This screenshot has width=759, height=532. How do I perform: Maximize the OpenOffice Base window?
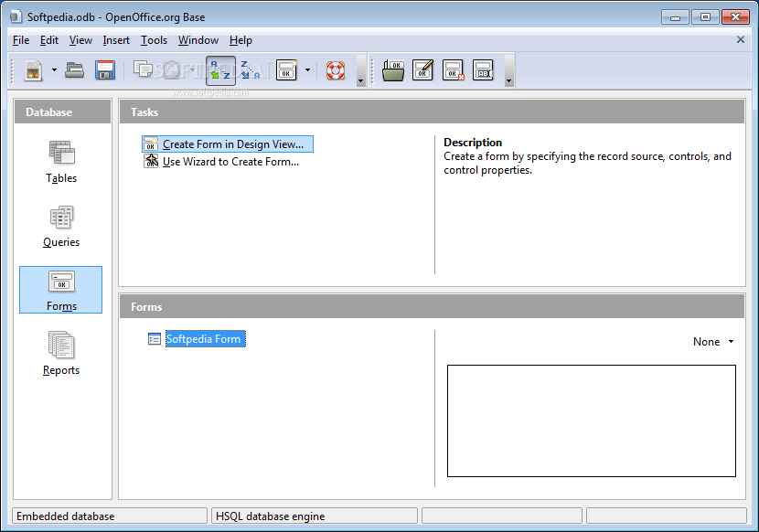click(x=705, y=17)
